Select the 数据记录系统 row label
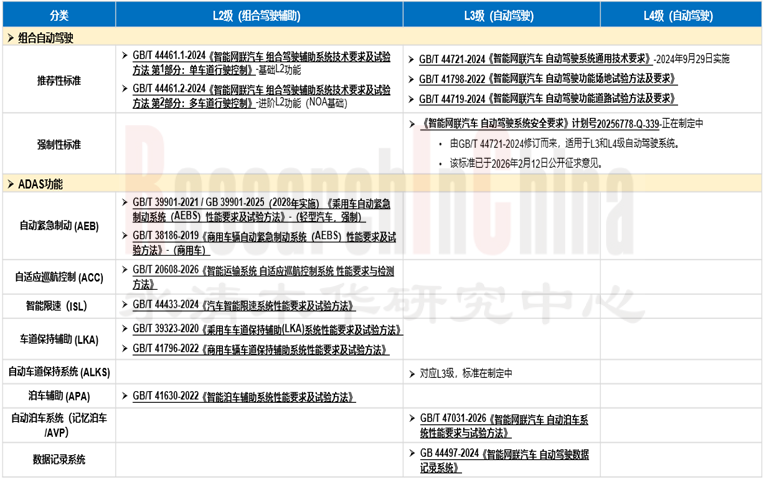Viewport: 764px width, 480px height. pyautogui.click(x=59, y=459)
